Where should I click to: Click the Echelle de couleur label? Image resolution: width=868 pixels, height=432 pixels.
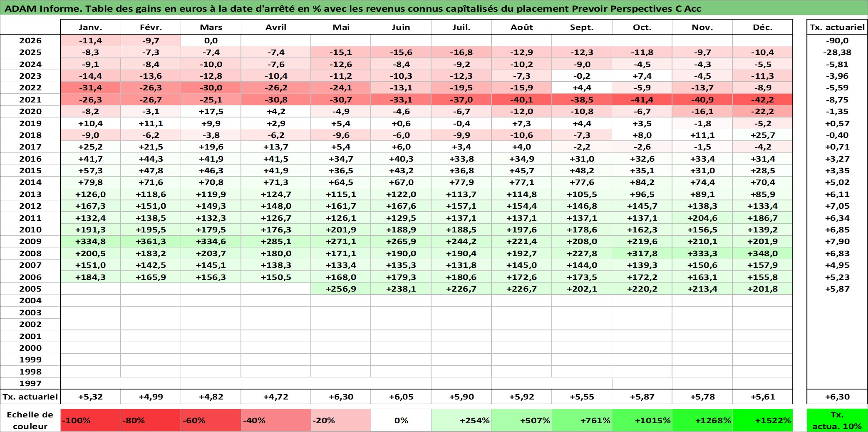point(30,420)
